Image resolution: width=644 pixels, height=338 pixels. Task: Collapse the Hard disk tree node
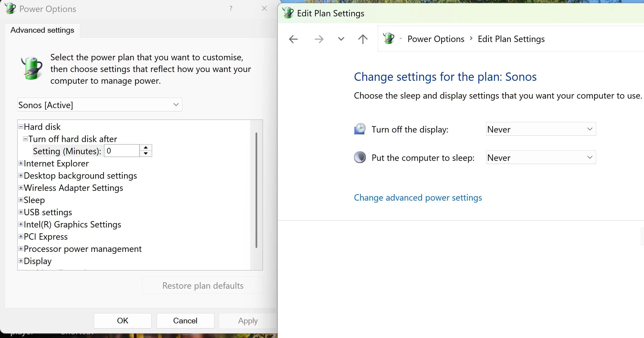[21, 127]
